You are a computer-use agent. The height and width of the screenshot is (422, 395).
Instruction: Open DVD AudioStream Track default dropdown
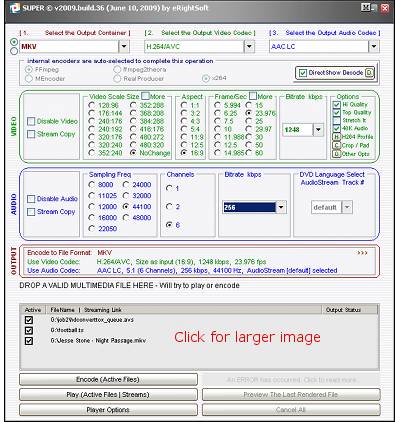pyautogui.click(x=347, y=207)
